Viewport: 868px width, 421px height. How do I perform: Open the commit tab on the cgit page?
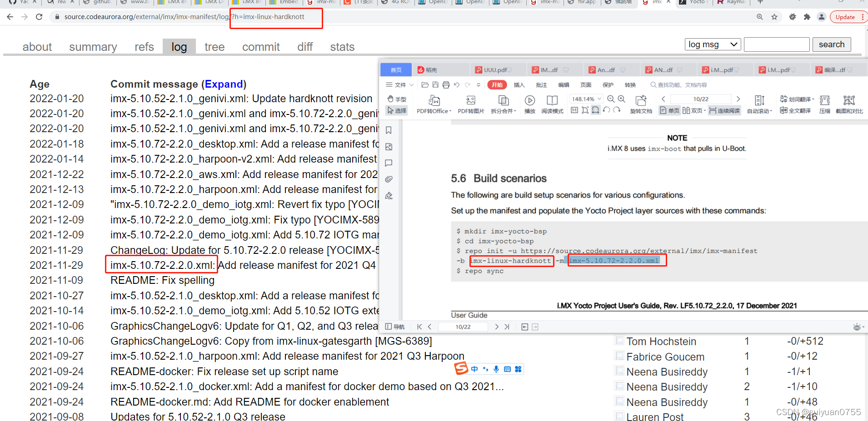tap(260, 46)
